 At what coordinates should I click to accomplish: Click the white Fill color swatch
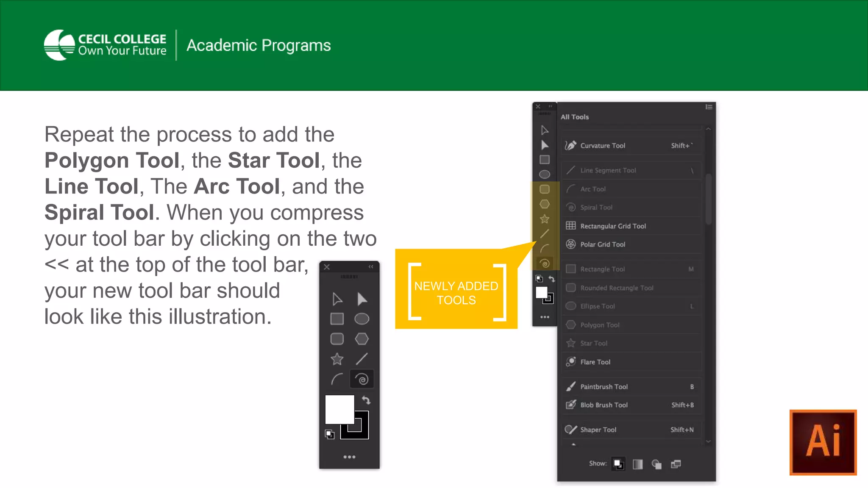click(339, 408)
